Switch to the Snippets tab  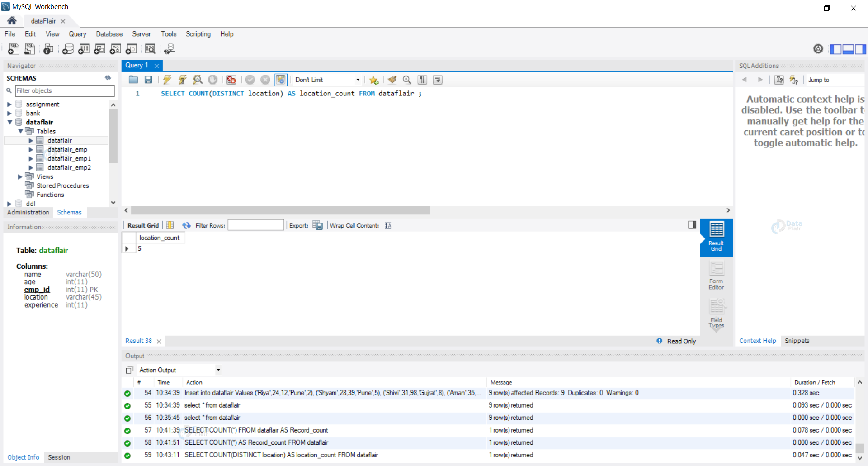(x=797, y=341)
